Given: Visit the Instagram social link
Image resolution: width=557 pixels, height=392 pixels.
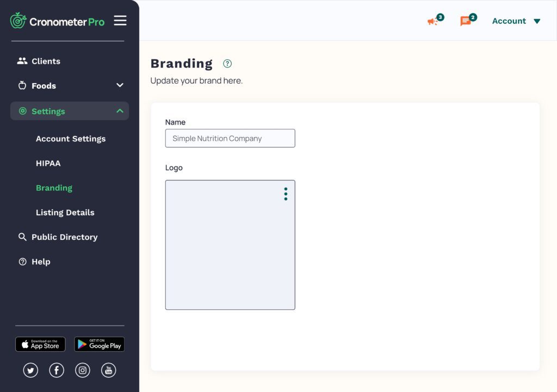Looking at the screenshot, I should pos(82,370).
